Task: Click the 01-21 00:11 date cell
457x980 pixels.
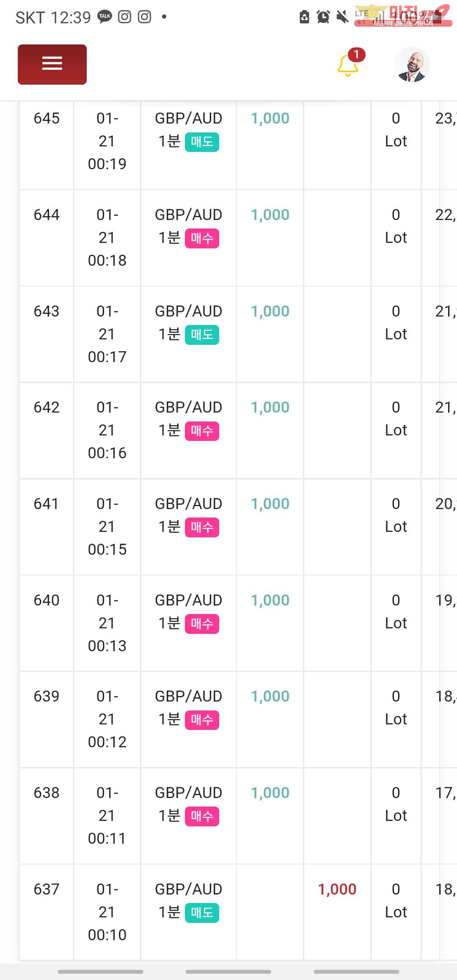Action: click(107, 815)
